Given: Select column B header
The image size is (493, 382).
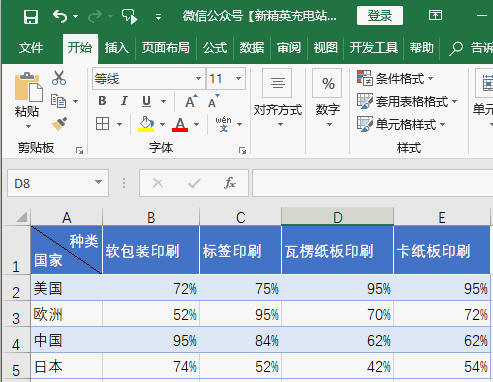Looking at the screenshot, I should [x=151, y=217].
